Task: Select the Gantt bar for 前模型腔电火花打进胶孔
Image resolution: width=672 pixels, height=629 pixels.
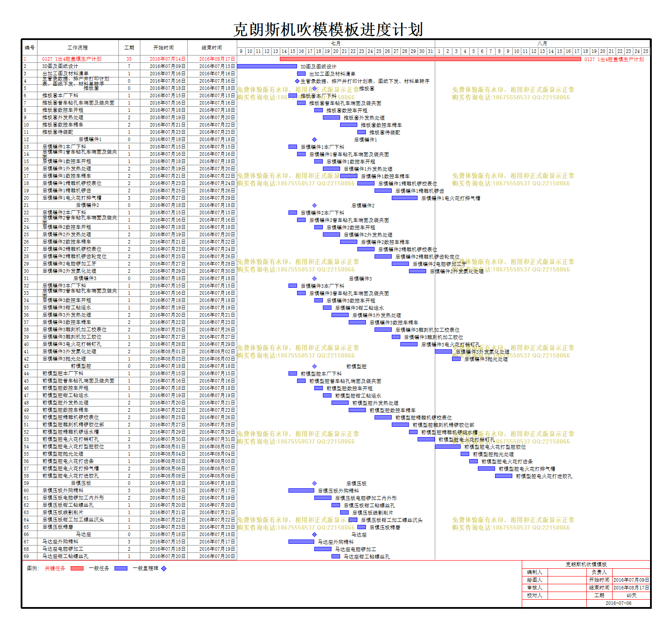Action: (504, 476)
